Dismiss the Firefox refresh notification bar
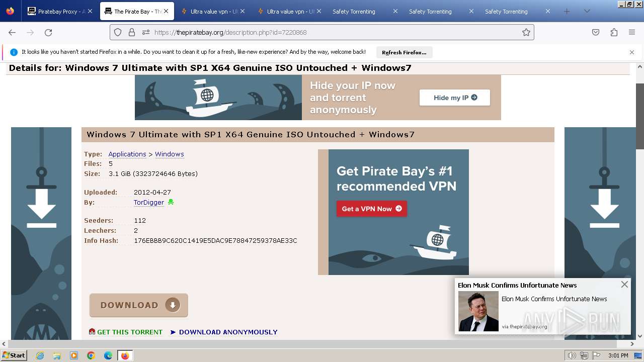The height and width of the screenshot is (362, 644). click(632, 52)
